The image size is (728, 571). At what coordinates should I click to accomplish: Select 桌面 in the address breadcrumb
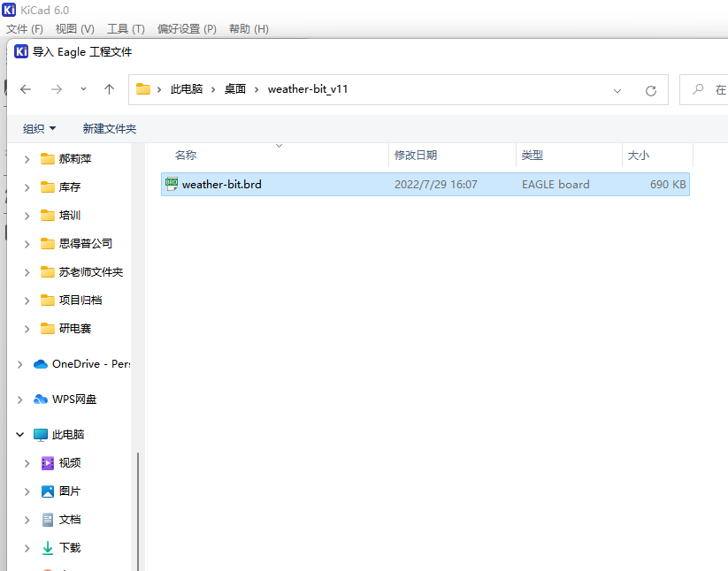[235, 88]
